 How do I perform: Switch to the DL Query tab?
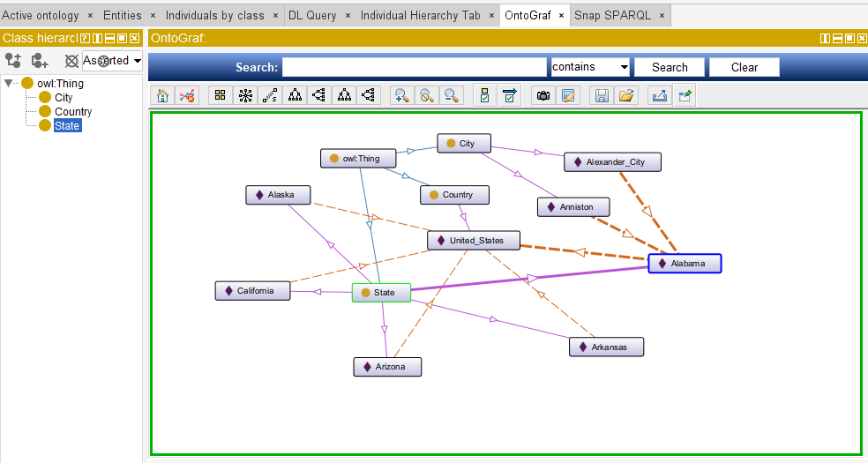click(x=312, y=16)
